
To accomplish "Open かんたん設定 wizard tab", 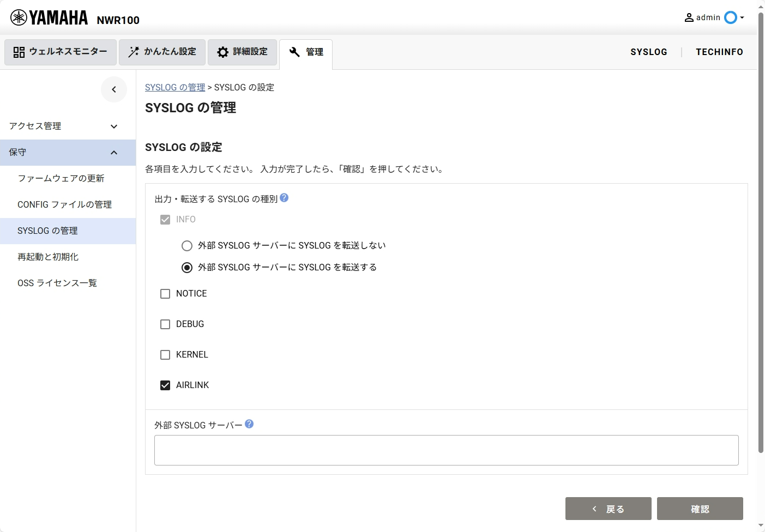I will (x=162, y=52).
